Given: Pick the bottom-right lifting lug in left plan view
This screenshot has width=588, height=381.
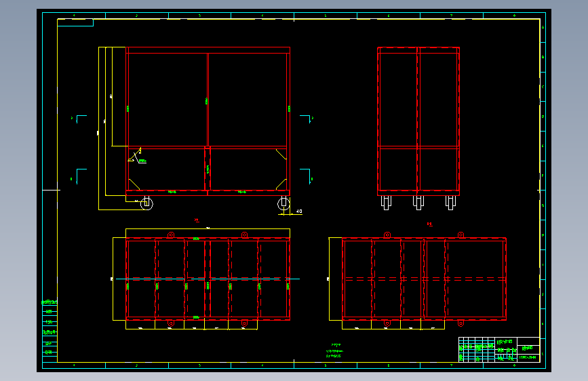Looking at the screenshot, I should [x=245, y=323].
